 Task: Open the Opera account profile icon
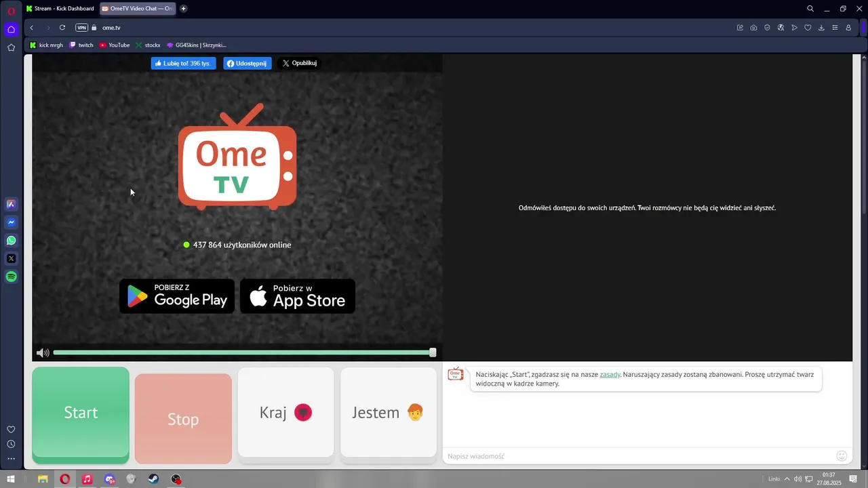coord(848,28)
